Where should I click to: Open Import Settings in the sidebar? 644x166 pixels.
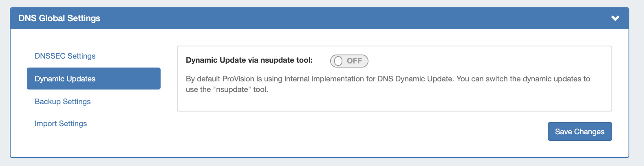pyautogui.click(x=61, y=124)
